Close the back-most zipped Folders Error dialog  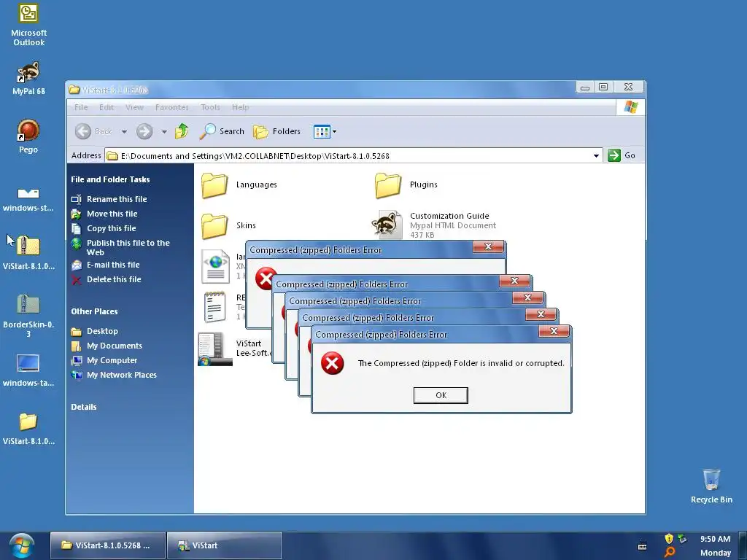point(488,246)
